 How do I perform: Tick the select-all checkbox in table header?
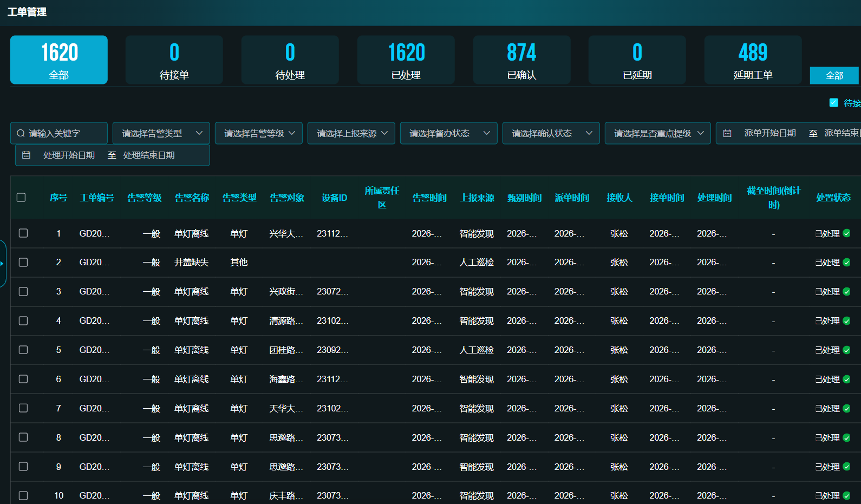coord(21,198)
